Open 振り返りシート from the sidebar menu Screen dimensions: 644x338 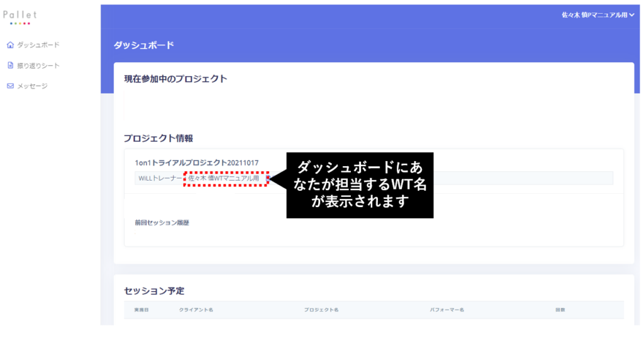38,65
